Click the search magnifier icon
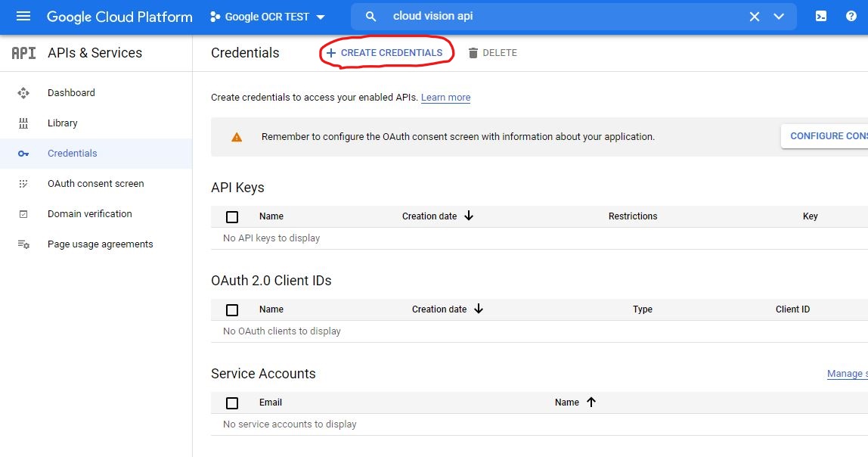This screenshot has height=457, width=868. 370,16
